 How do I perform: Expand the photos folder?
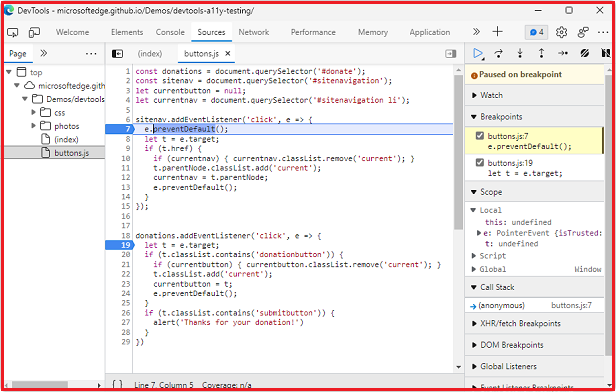pyautogui.click(x=33, y=126)
